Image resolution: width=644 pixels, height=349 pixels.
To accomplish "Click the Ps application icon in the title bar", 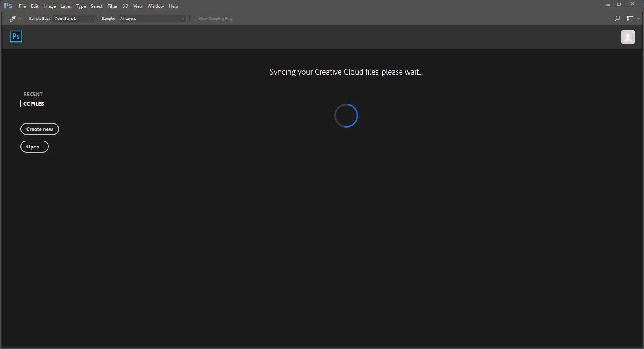I will click(x=8, y=6).
